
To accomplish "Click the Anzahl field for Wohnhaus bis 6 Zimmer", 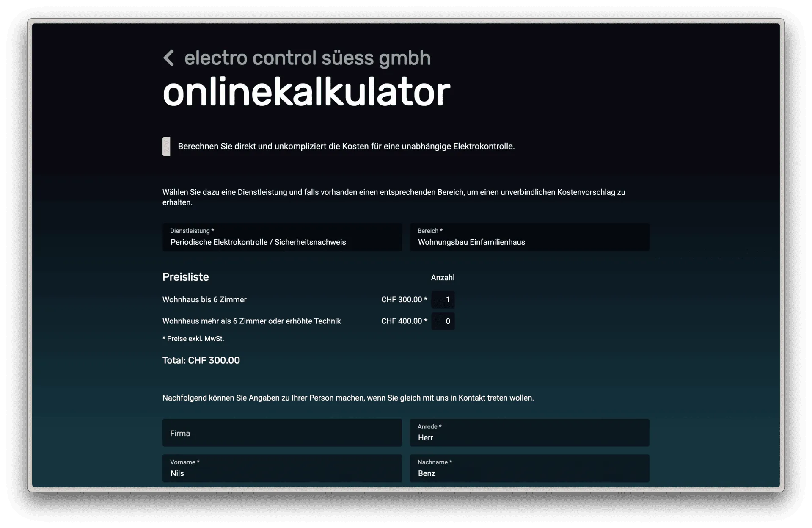I will [x=443, y=299].
